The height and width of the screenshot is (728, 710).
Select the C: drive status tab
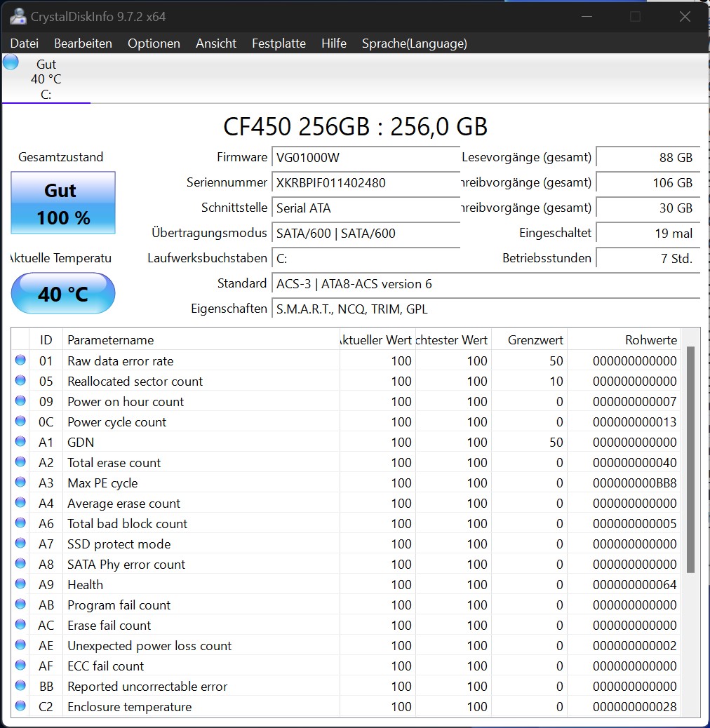[x=46, y=79]
